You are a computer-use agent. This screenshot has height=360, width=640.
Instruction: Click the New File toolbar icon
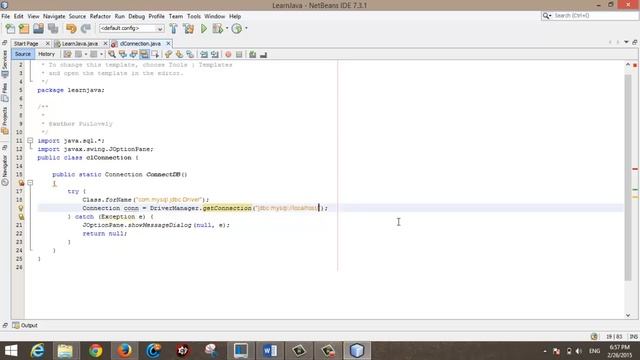[10, 29]
